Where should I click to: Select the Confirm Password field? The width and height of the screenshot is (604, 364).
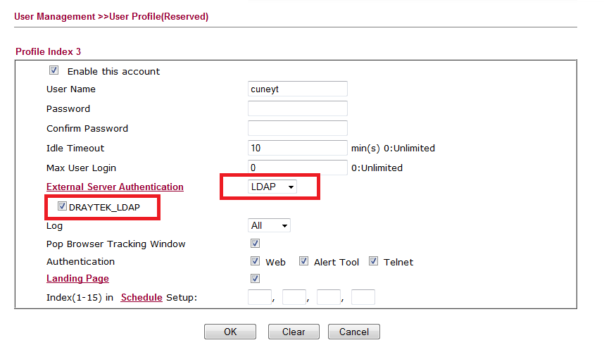(x=298, y=128)
